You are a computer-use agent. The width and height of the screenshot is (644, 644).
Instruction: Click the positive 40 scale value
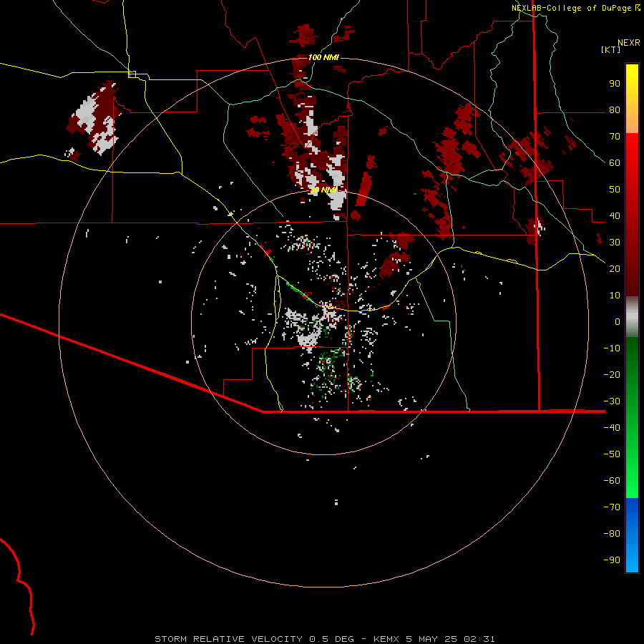pyautogui.click(x=615, y=215)
